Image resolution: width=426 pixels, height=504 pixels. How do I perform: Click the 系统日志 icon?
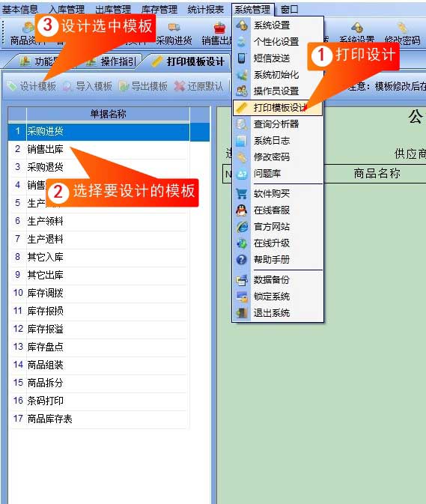tap(241, 141)
